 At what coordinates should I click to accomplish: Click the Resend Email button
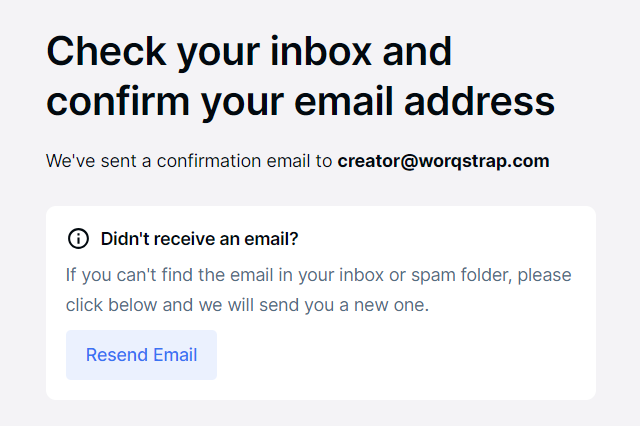pos(141,355)
